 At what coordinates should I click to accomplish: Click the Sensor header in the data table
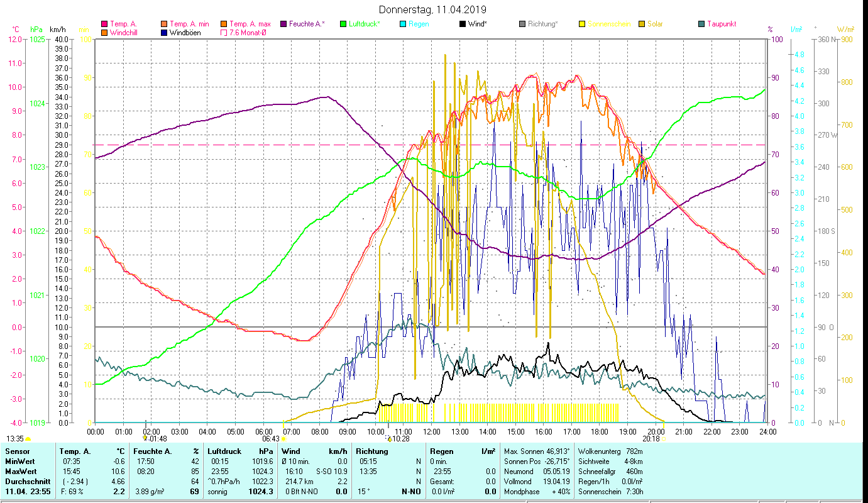click(17, 451)
